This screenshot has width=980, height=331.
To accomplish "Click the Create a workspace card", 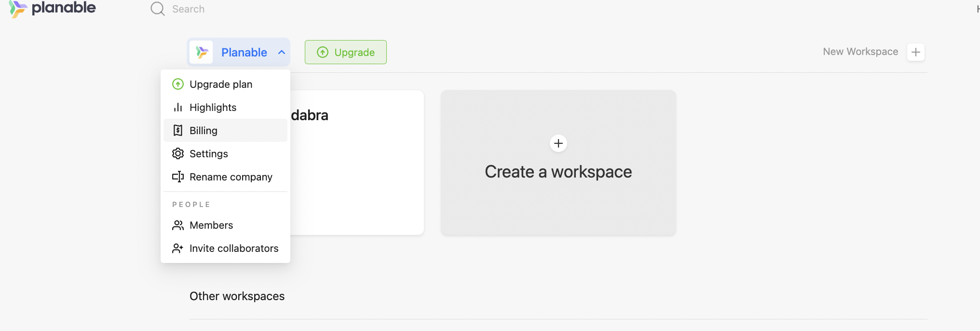I will tap(558, 163).
